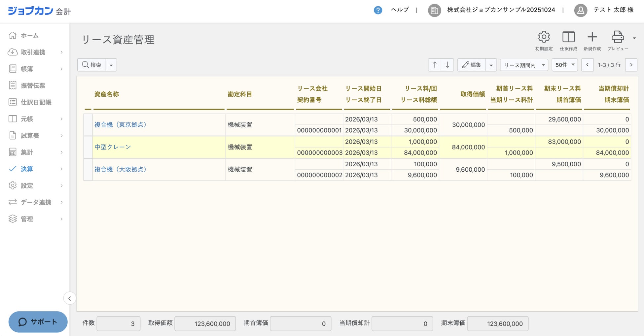Click the 仕訳作成 icon
644x336 pixels.
click(568, 37)
